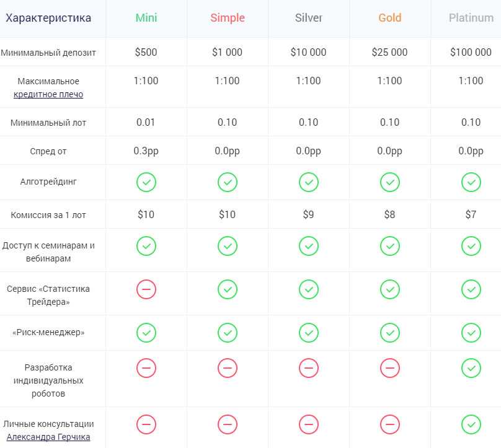Click red minus for Mini Статистика Трейдера
Image resolution: width=501 pixels, height=448 pixels.
[146, 289]
